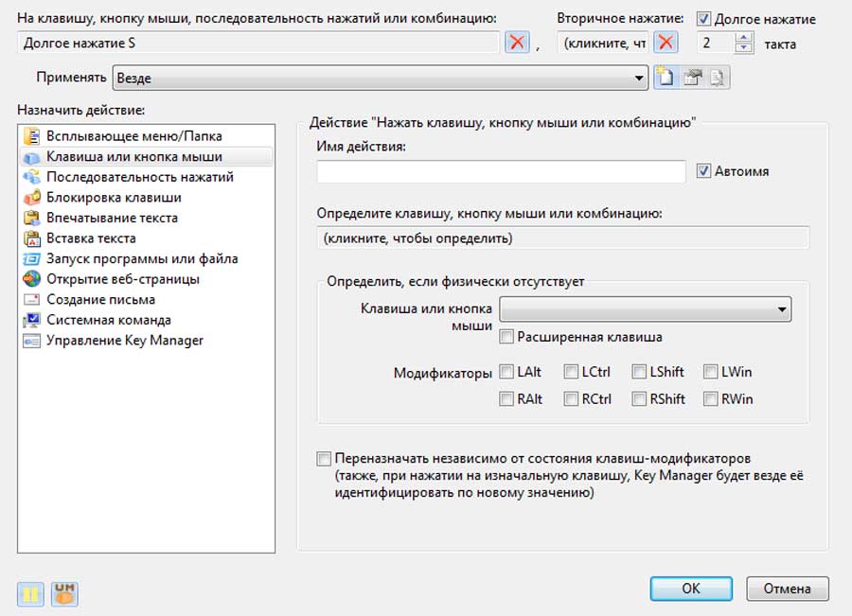The image size is (852, 616).
Task: Click the Всплывающее меню/Папка icon
Action: 32,136
